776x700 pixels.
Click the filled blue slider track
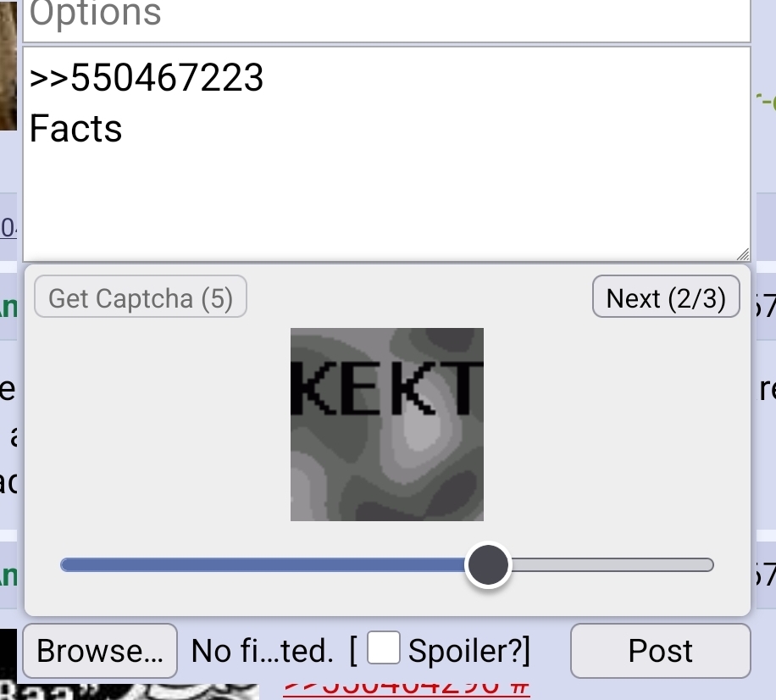click(x=263, y=565)
